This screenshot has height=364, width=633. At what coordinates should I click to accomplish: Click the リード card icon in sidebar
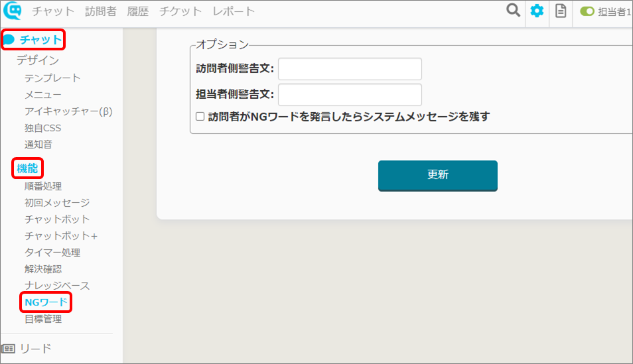point(8,349)
